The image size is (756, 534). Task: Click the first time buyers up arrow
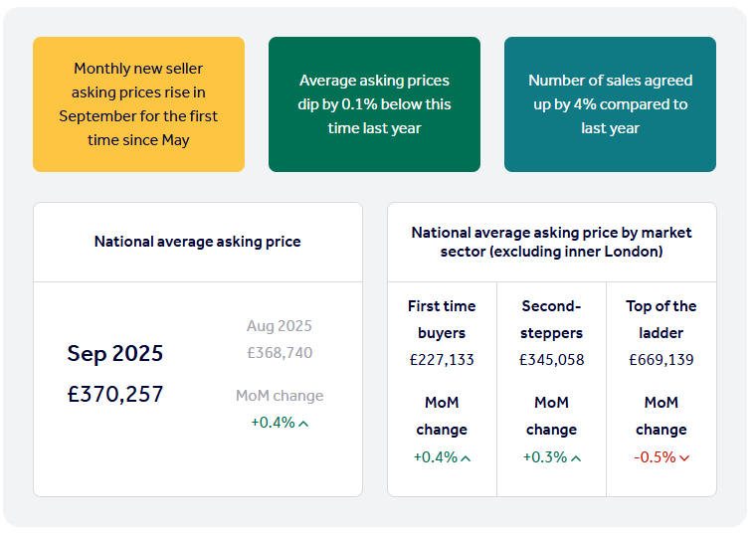click(x=466, y=458)
